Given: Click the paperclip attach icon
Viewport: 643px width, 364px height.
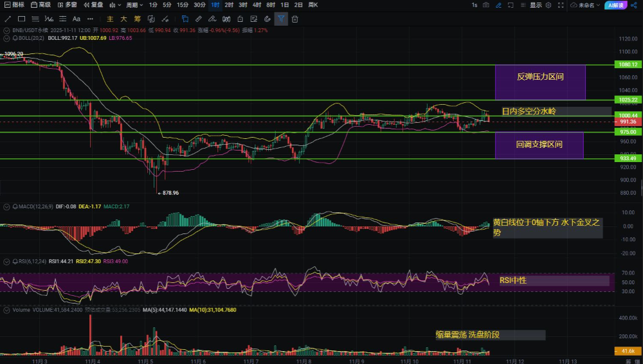Looking at the screenshot, I should point(267,19).
